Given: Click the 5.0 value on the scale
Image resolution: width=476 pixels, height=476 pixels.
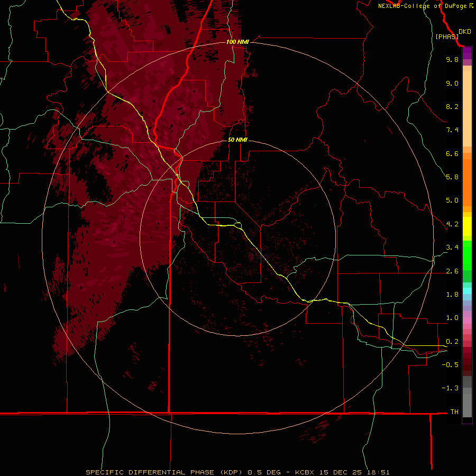Looking at the screenshot, I should 452,200.
